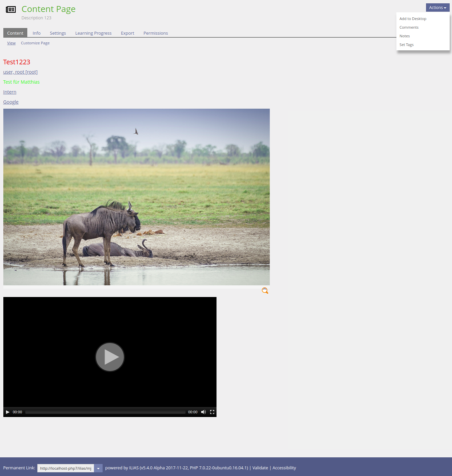
Task: Toggle fullscreen mode on the video player
Action: 212,412
